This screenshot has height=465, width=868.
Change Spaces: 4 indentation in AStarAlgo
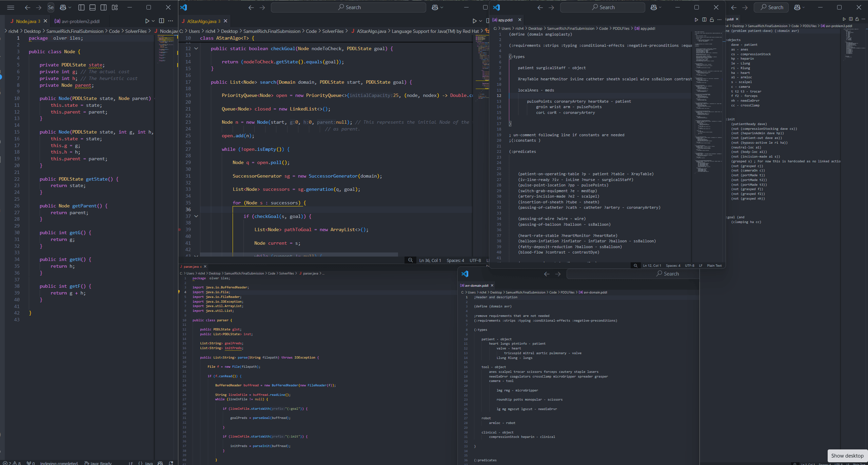coord(455,260)
